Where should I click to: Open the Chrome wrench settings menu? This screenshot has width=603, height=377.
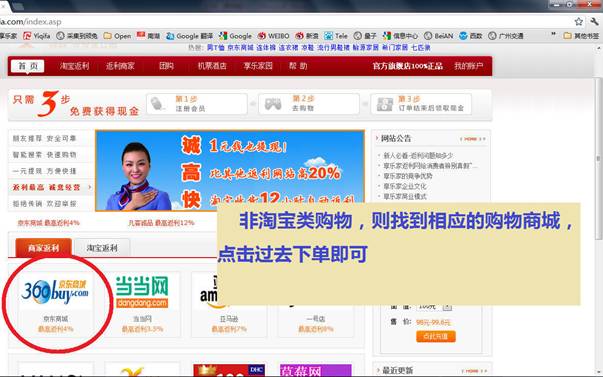click(594, 22)
